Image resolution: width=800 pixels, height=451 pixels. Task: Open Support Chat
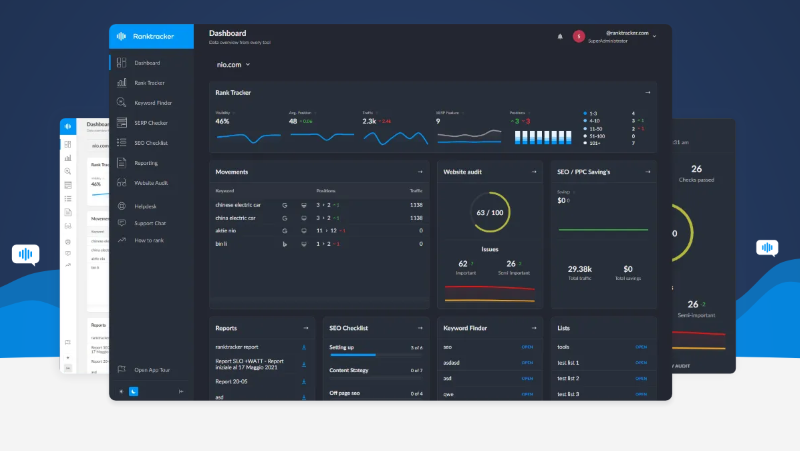(x=150, y=223)
